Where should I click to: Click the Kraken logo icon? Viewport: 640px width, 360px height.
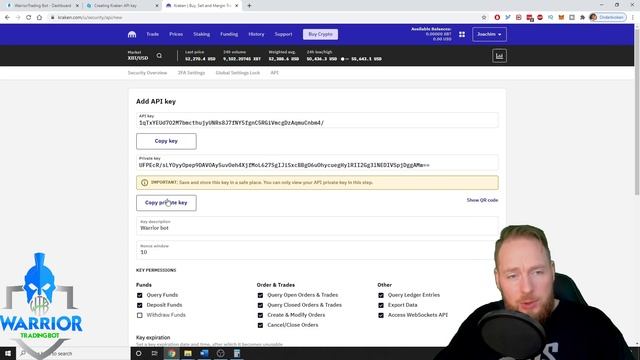[x=132, y=34]
